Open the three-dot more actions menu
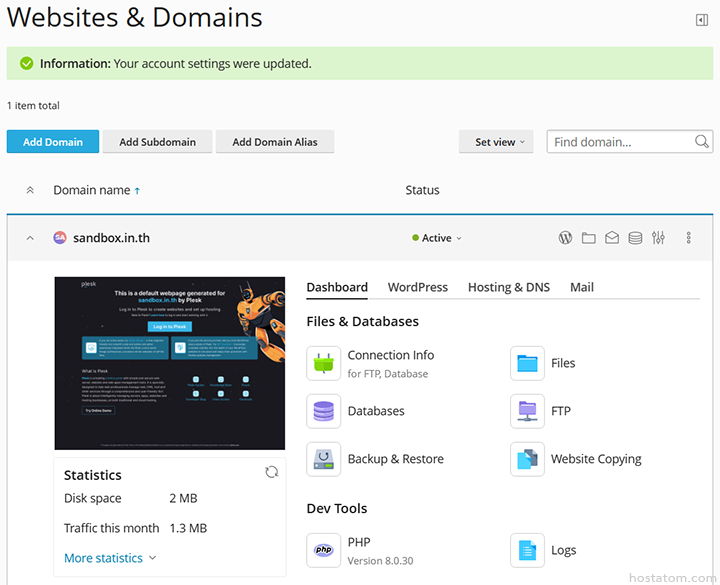720x585 pixels. pos(689,238)
